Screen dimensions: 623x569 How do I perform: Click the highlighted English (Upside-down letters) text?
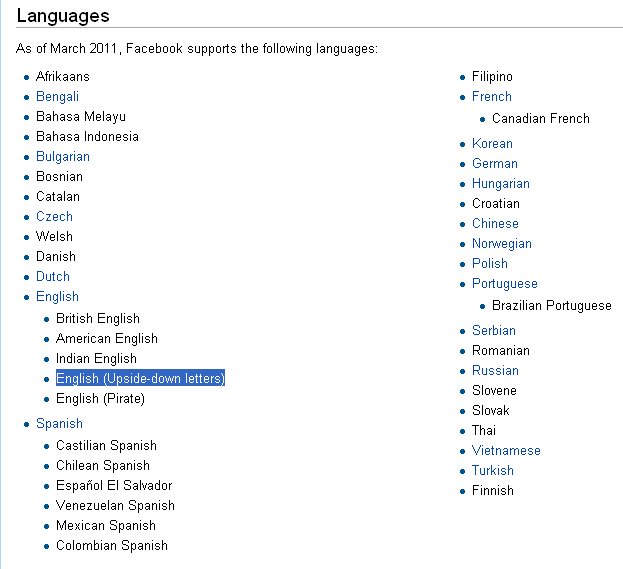[x=140, y=379]
